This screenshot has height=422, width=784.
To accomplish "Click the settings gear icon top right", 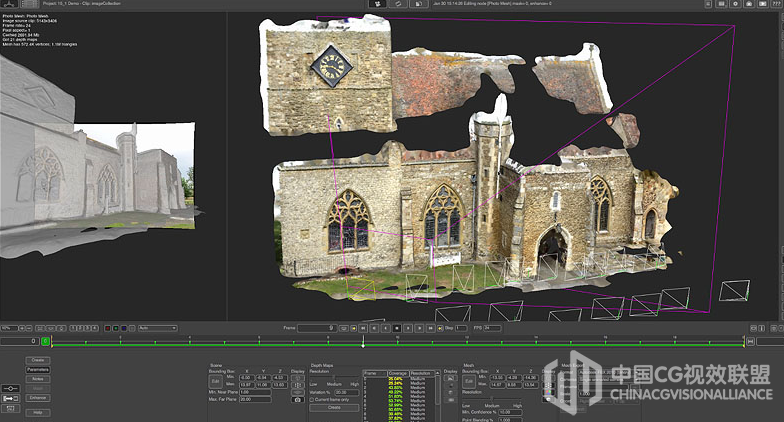I will (x=736, y=4).
